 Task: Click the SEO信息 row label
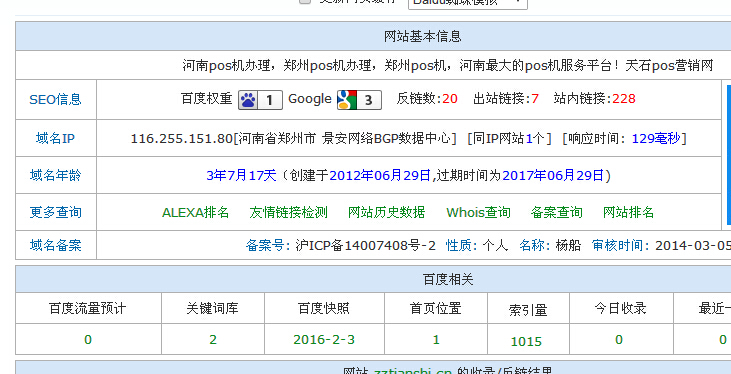55,100
